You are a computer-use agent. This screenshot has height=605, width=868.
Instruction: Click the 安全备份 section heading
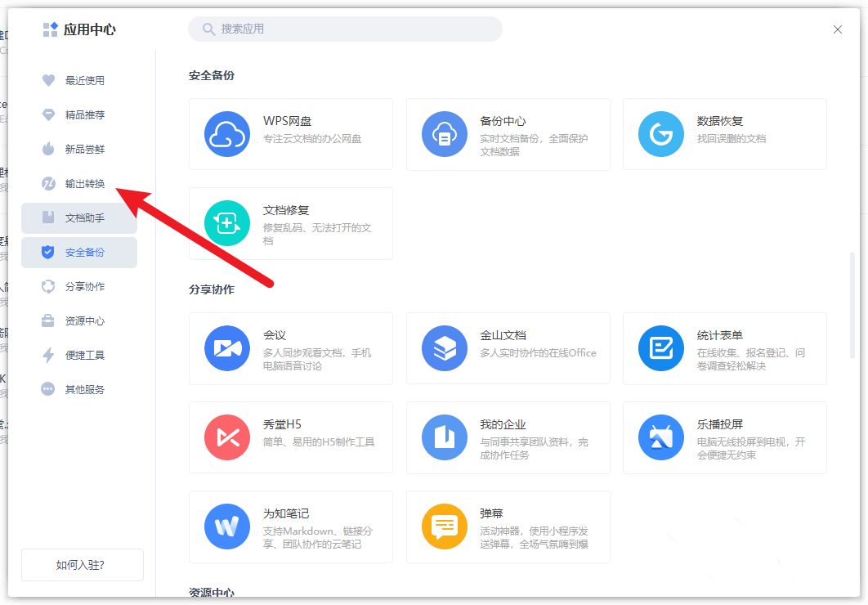click(212, 76)
